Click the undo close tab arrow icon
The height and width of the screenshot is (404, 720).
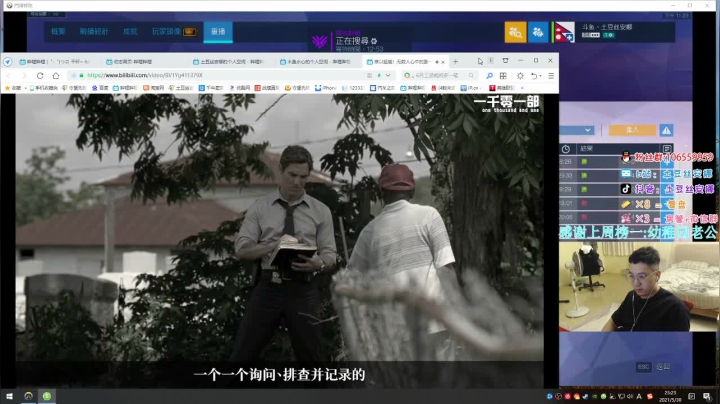534,76
